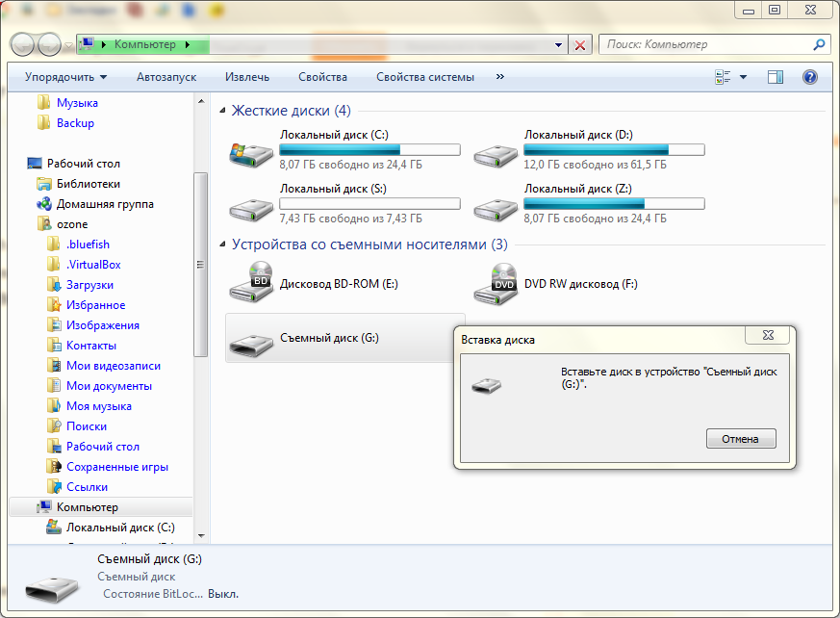Image resolution: width=840 pixels, height=618 pixels.
Task: Select Контакты in the navigation tree
Action: 91,346
